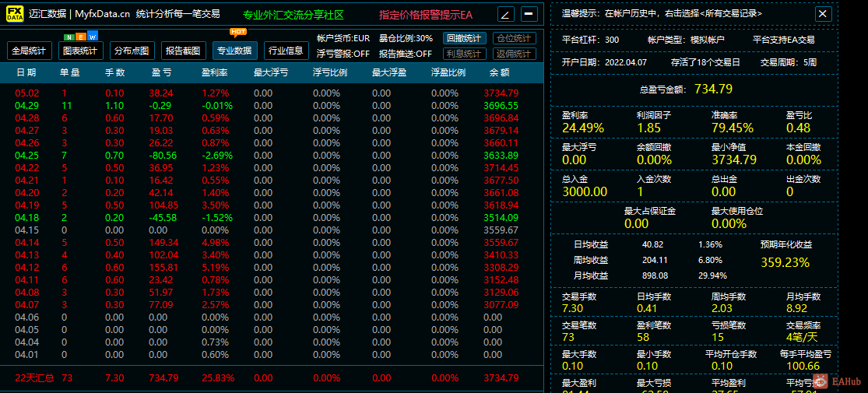This screenshot has height=393, width=868.
Task: Click the 盈利率 24.49% value
Action: (x=583, y=128)
